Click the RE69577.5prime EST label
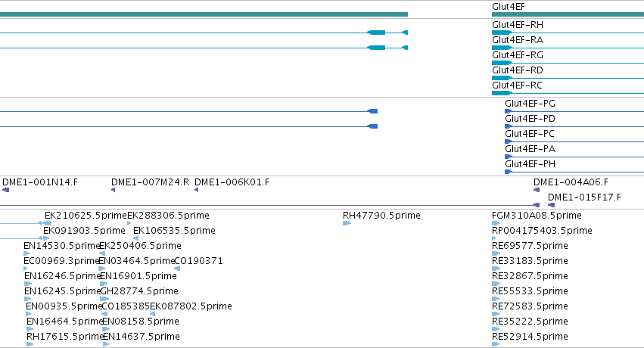 (530, 246)
